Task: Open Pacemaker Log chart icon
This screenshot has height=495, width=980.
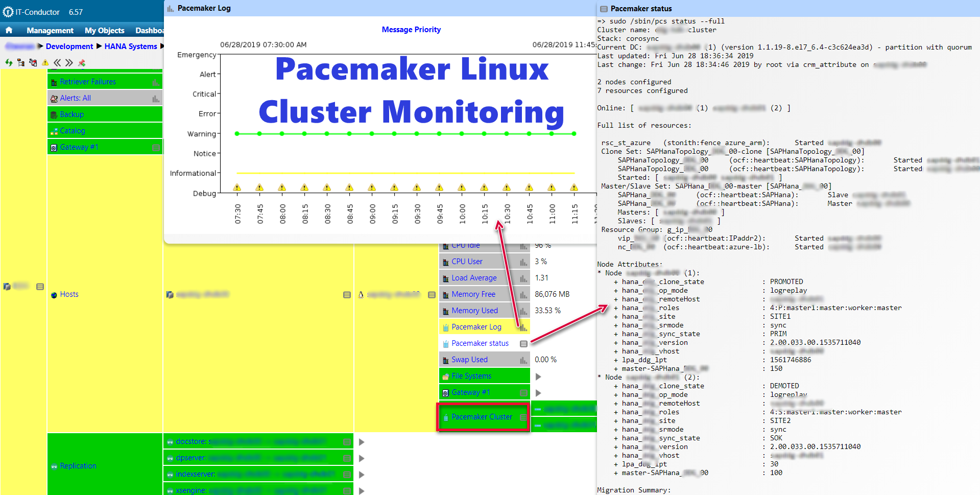Action: 523,327
